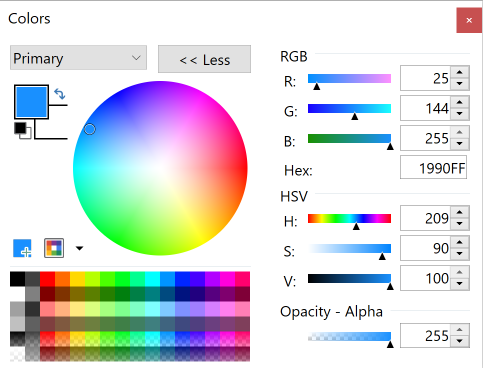
Task: Click the << Less button
Action: click(204, 59)
